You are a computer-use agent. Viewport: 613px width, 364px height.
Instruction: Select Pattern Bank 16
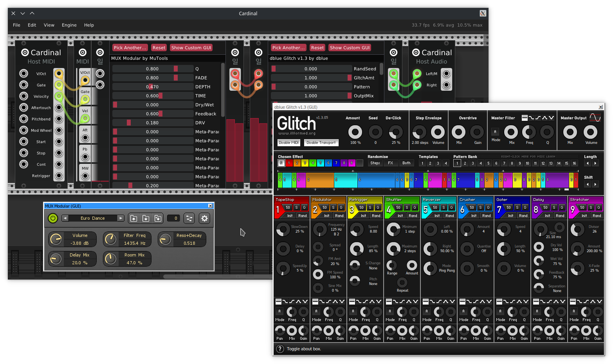click(x=574, y=163)
